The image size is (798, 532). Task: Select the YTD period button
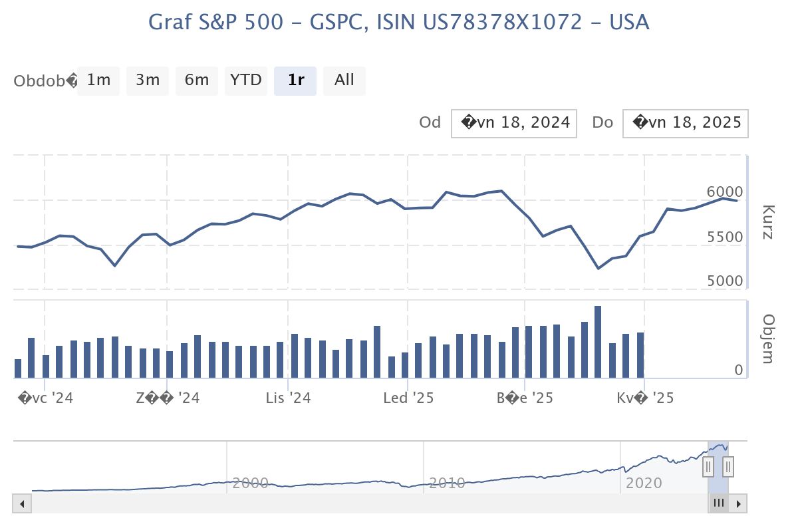click(x=246, y=80)
